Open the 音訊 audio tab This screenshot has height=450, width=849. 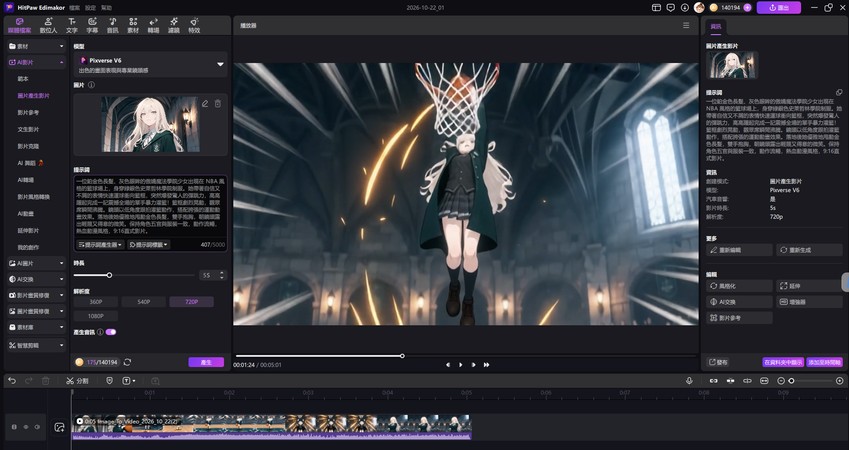click(113, 25)
